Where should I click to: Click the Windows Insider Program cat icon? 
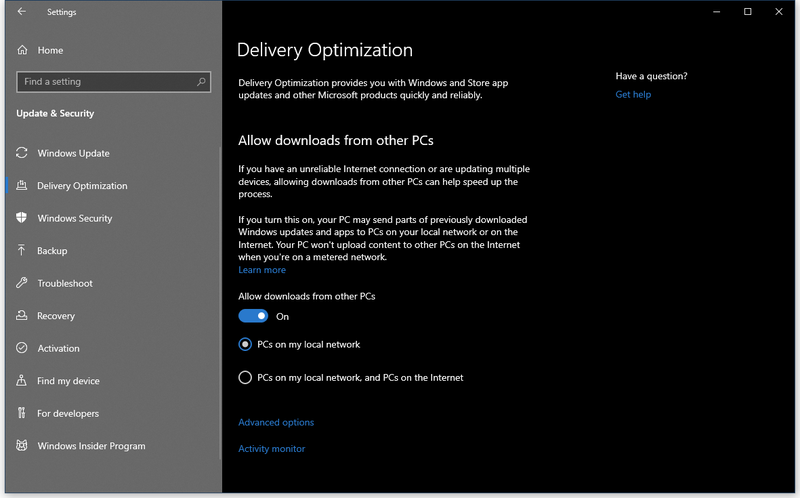point(21,445)
